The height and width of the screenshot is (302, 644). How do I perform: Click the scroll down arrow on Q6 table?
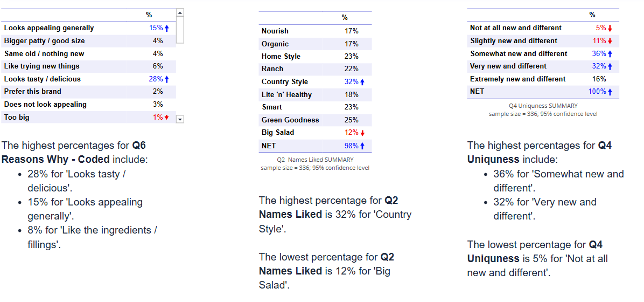pyautogui.click(x=180, y=119)
